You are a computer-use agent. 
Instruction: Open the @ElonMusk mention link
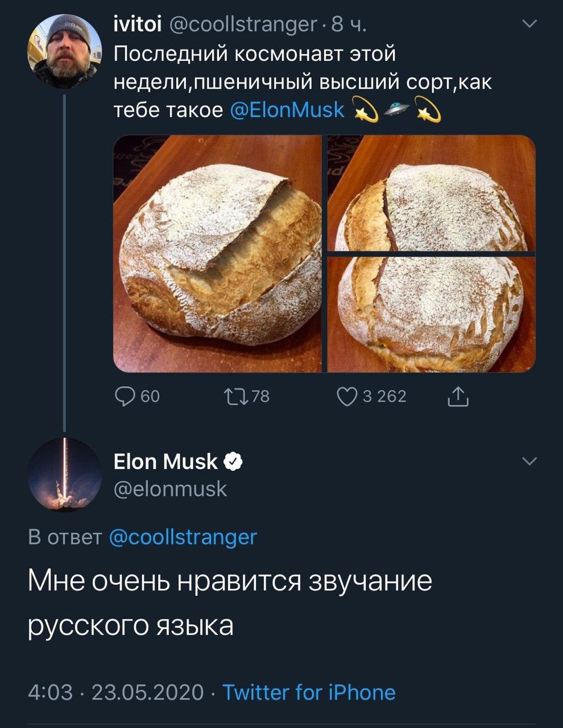pyautogui.click(x=288, y=109)
